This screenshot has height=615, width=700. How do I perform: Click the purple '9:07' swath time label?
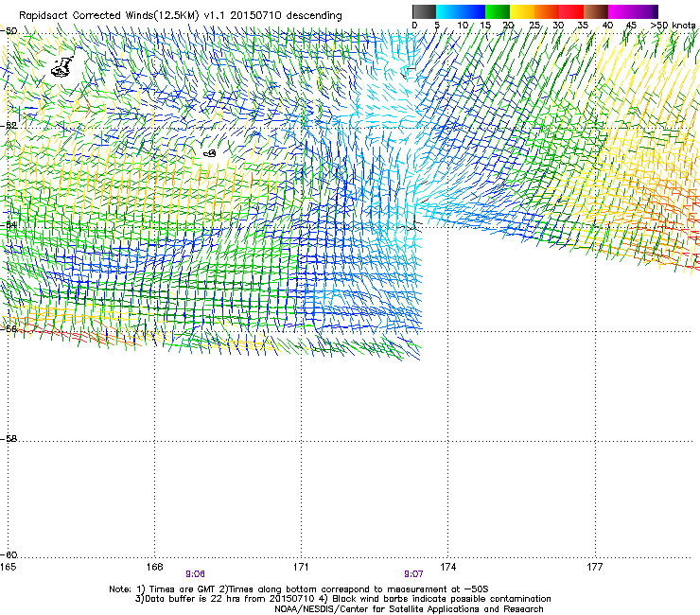click(413, 574)
